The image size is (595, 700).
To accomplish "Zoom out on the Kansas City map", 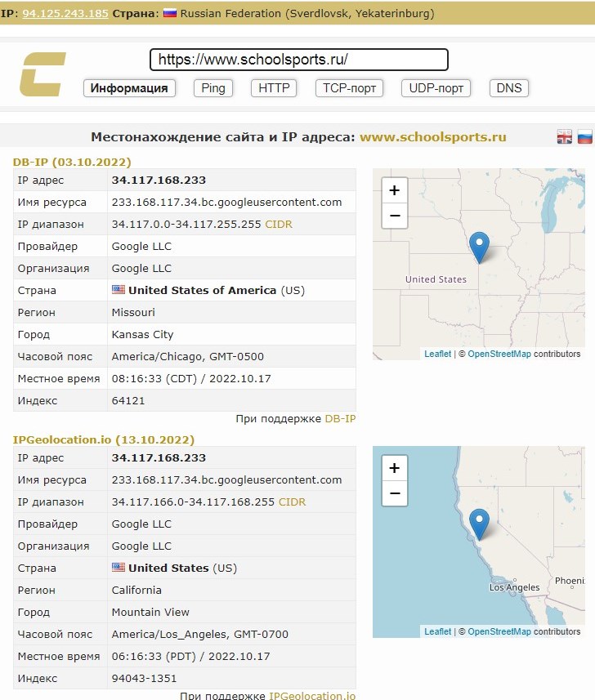I will (x=394, y=215).
